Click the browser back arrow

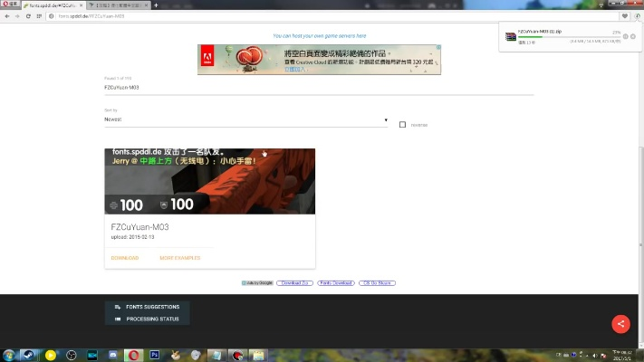[6, 16]
